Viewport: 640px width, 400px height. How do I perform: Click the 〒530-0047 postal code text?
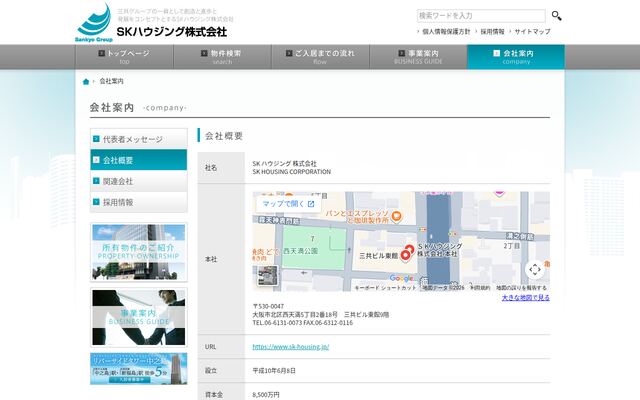tap(268, 306)
